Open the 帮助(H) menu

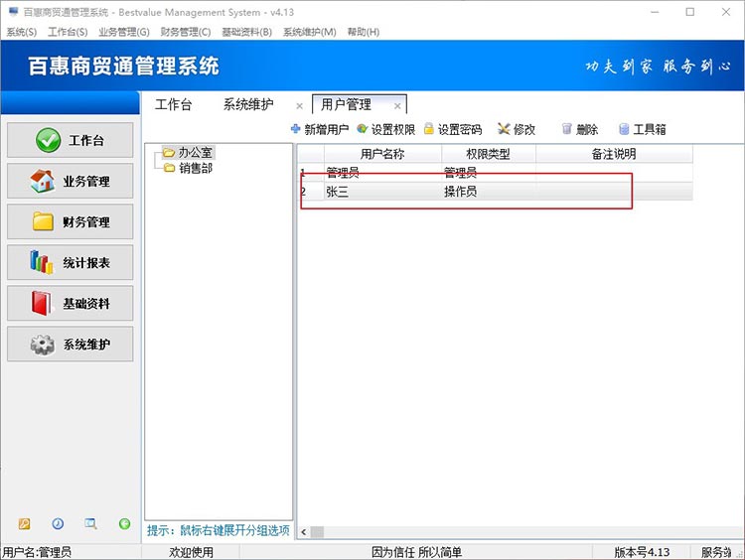tap(363, 32)
